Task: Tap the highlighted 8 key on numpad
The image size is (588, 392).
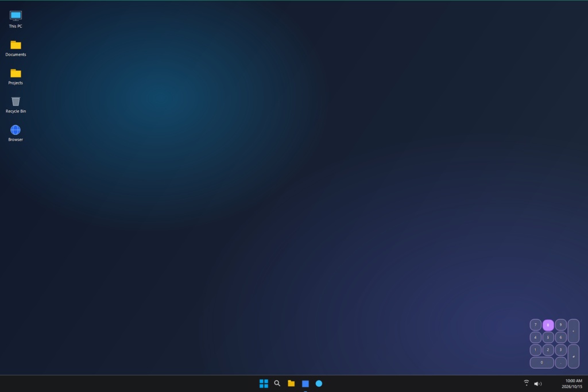Action: 548,325
